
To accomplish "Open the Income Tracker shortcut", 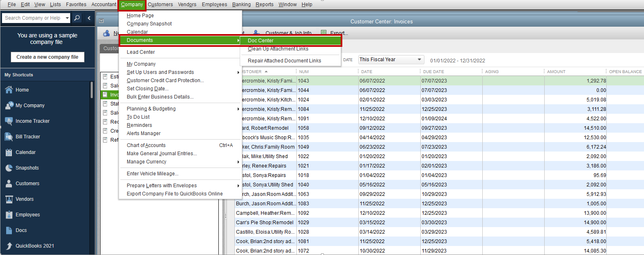I will 32,121.
